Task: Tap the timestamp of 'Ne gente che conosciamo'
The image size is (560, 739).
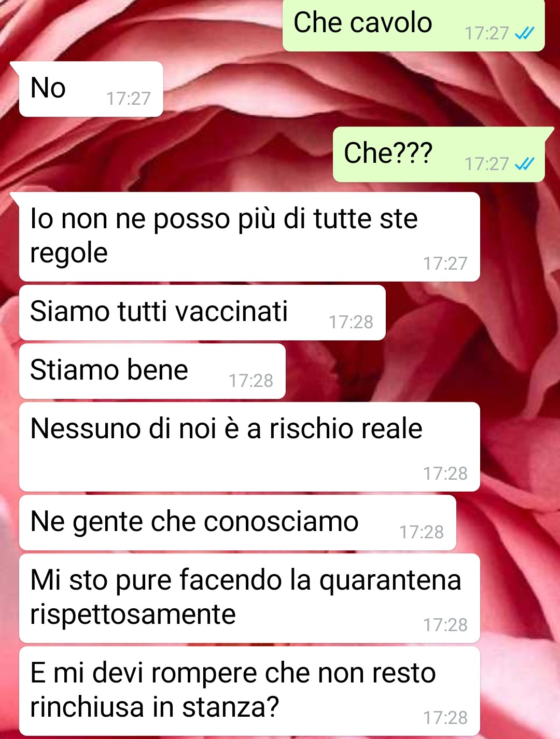Action: [422, 532]
